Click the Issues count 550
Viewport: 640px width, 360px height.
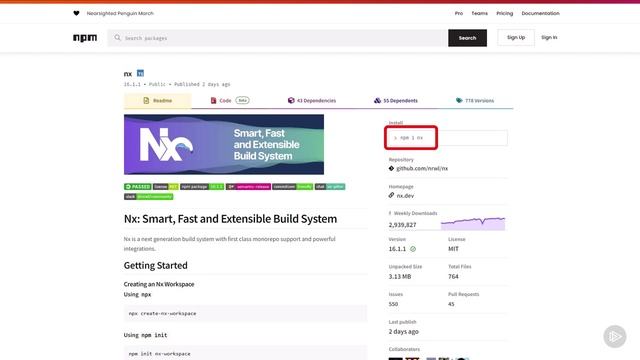pos(393,304)
